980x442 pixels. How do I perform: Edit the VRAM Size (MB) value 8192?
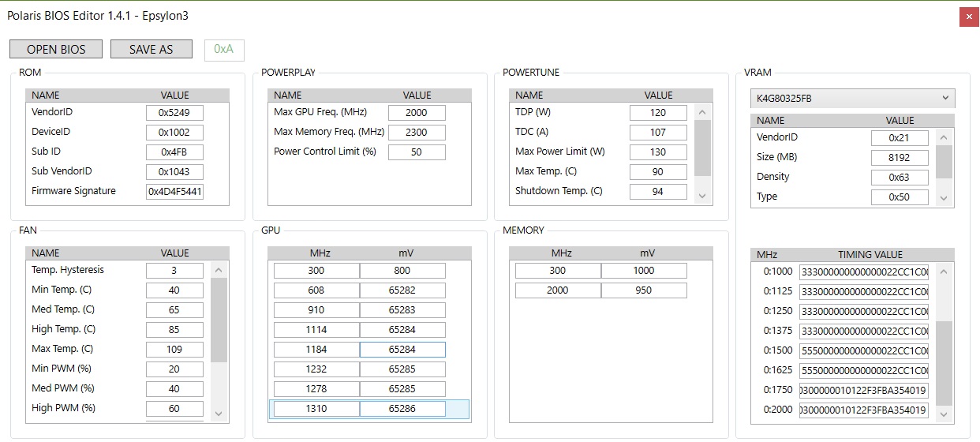click(900, 157)
